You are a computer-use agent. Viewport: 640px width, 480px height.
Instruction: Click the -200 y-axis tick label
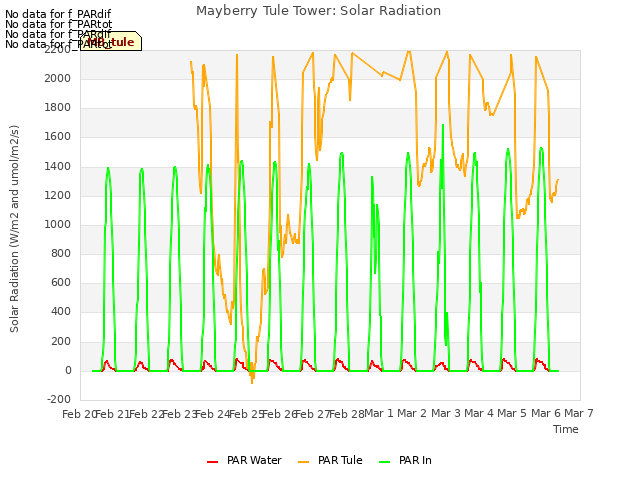click(x=59, y=399)
